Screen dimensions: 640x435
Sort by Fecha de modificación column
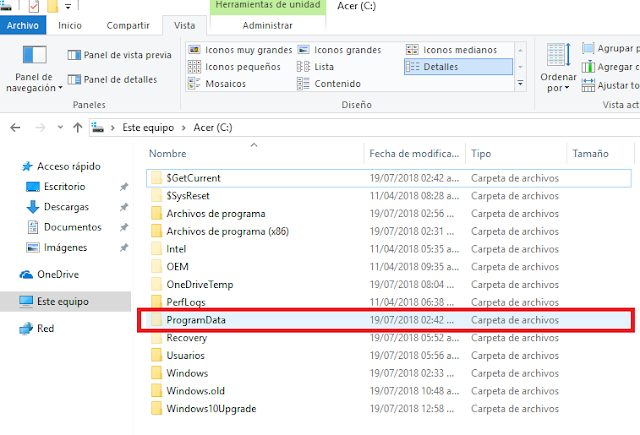pos(414,153)
